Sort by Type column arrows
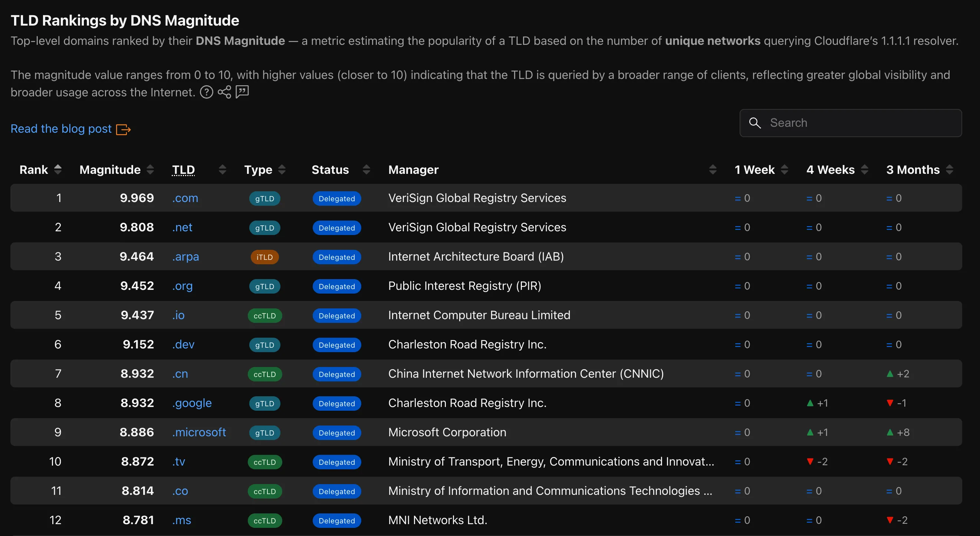Screen dimensions: 980x536 [x=282, y=169]
